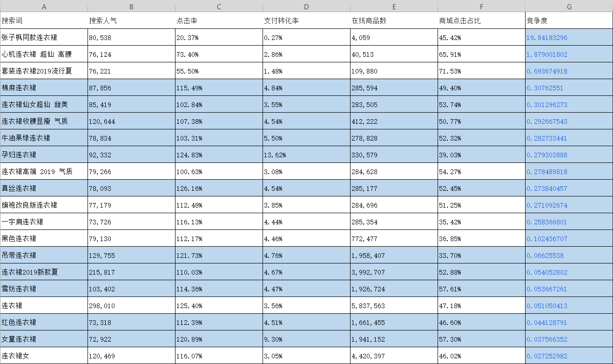Image resolution: width=614 pixels, height=364 pixels.
Task: Select column D header
Action: (306, 6)
